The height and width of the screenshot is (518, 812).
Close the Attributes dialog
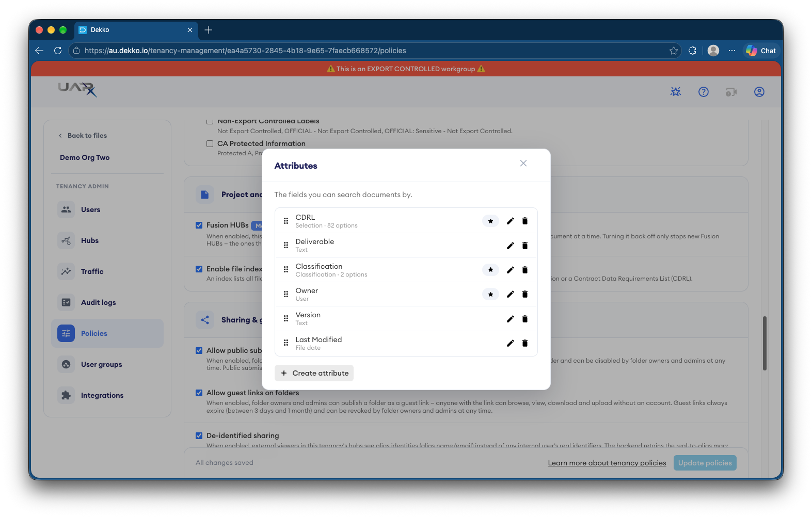523,164
